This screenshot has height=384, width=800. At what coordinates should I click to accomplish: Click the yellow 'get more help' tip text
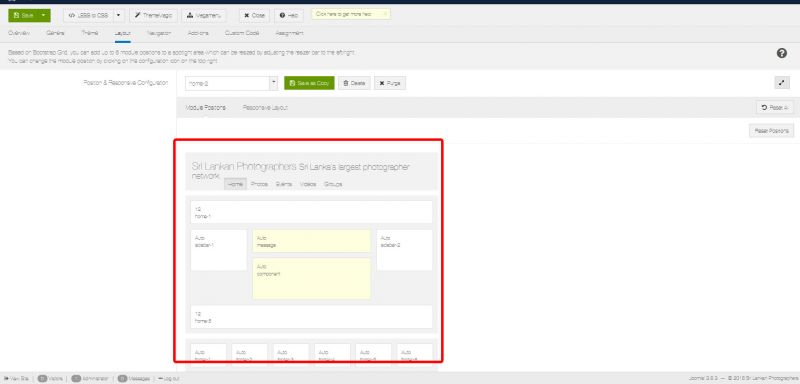[343, 14]
